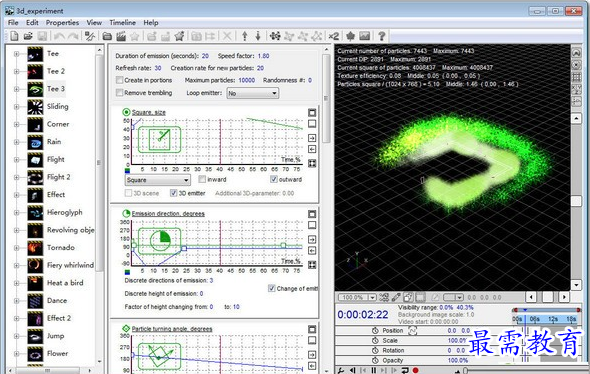Click the New document toolbar icon
This screenshot has height=374, width=590.
[x=14, y=36]
